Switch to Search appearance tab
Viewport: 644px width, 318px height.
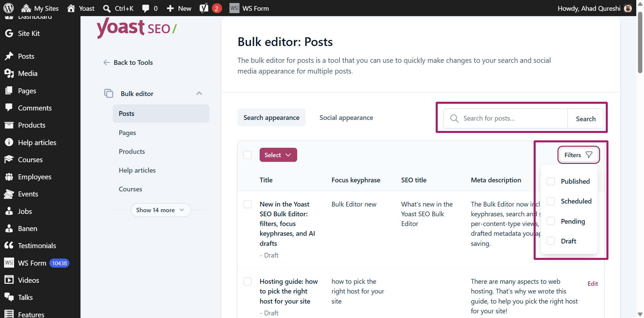(x=271, y=118)
